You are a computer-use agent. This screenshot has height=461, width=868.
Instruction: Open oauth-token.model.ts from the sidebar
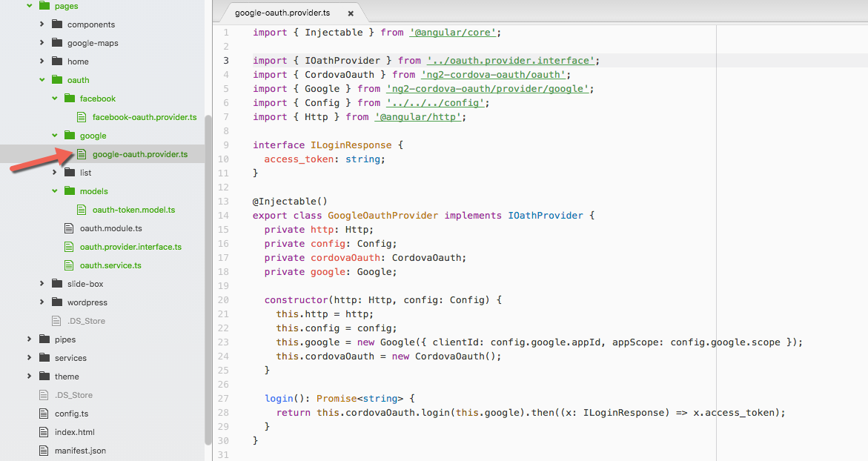pyautogui.click(x=133, y=210)
